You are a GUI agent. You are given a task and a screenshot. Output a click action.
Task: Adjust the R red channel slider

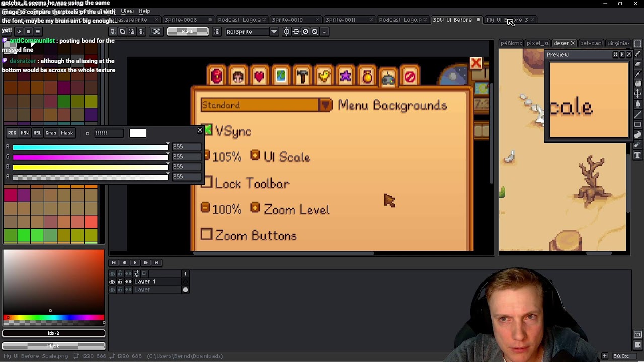[x=91, y=147]
